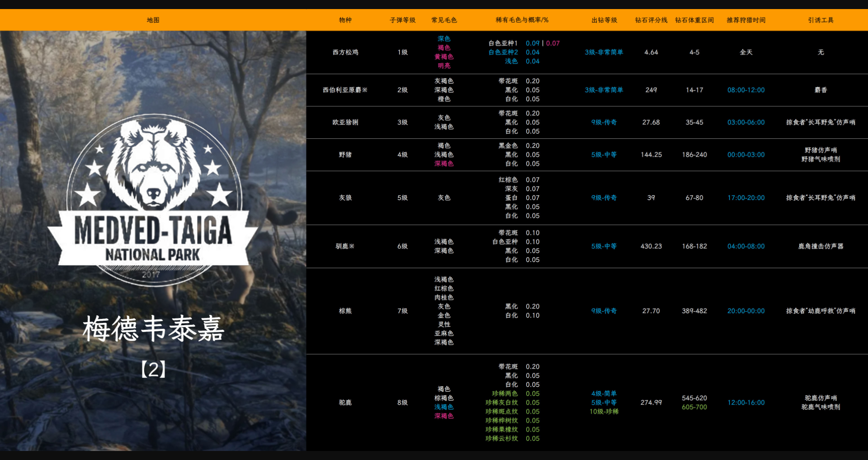Click the 【2】 label under the map title
Screen dimensions: 868x460
pyautogui.click(x=153, y=370)
